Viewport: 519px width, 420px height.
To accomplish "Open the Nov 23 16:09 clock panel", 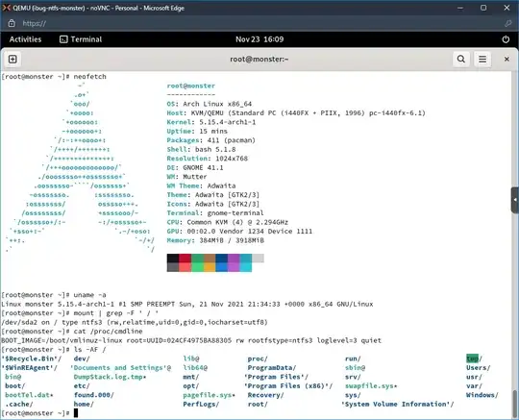I will coord(259,39).
